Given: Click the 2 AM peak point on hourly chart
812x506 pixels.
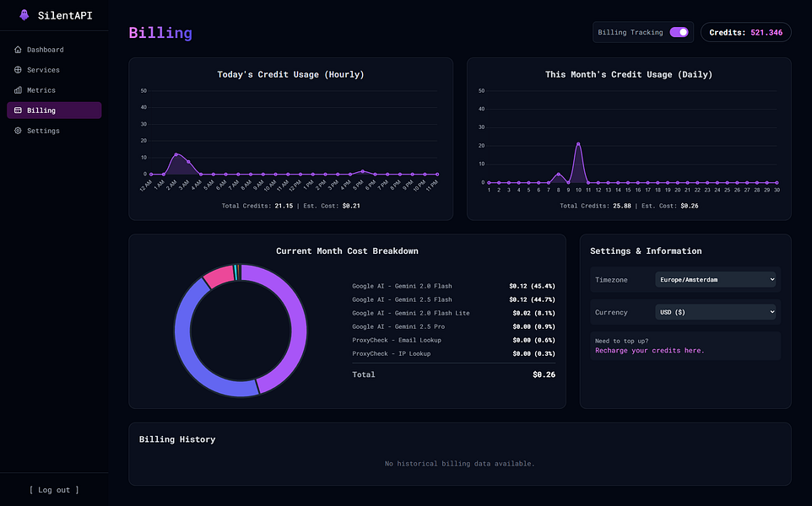Looking at the screenshot, I should pos(176,154).
